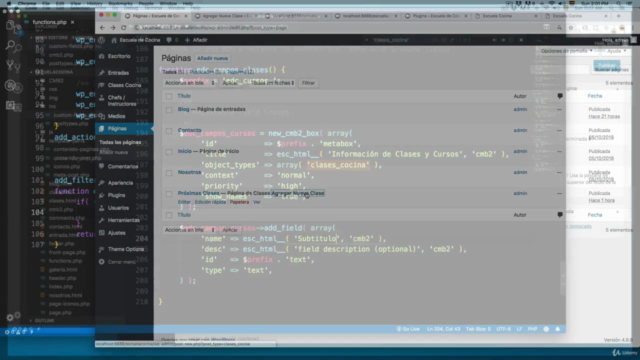Reload the page in Chrome

tap(124, 27)
